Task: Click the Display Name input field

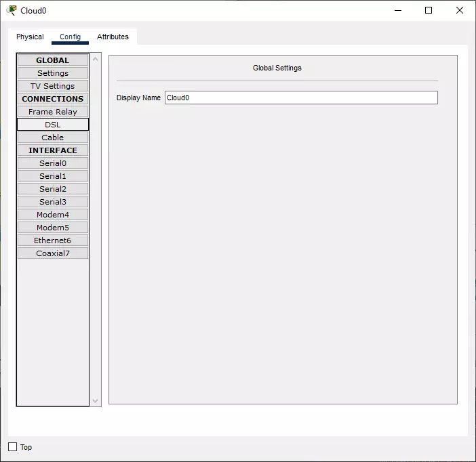Action: click(301, 98)
